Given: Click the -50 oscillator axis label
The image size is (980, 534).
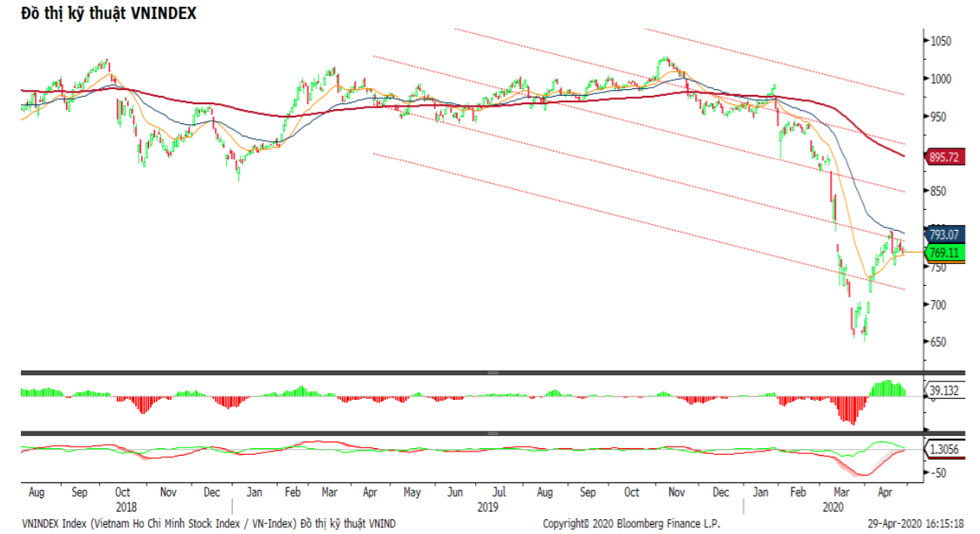Looking at the screenshot, I should 938,473.
